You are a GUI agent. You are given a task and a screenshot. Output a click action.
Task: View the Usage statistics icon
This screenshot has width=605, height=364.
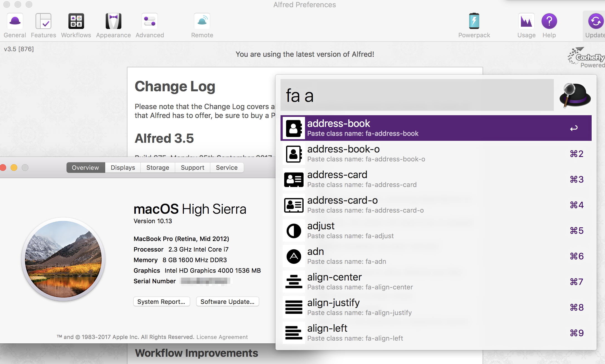pos(526,21)
